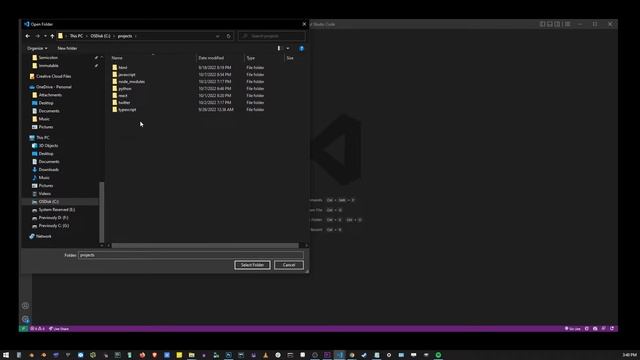The image size is (640, 360).
Task: Toggle primary side bar in VS Code title bar
Action: tap(542, 24)
